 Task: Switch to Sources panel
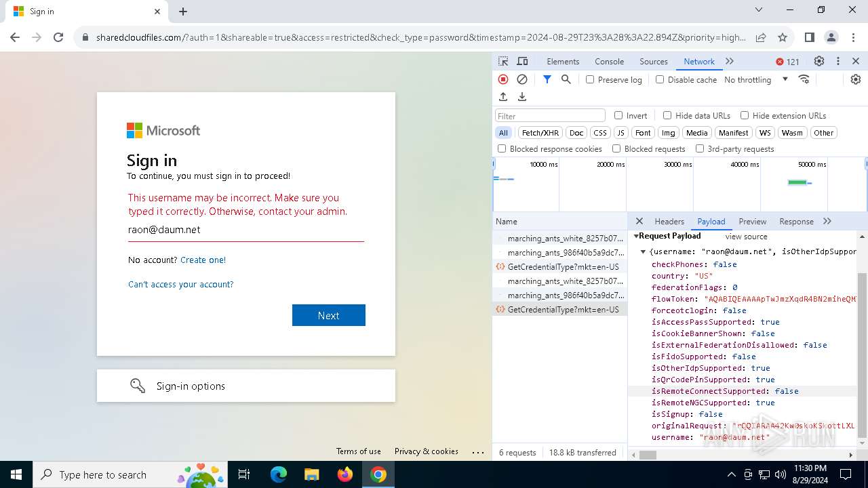point(654,61)
